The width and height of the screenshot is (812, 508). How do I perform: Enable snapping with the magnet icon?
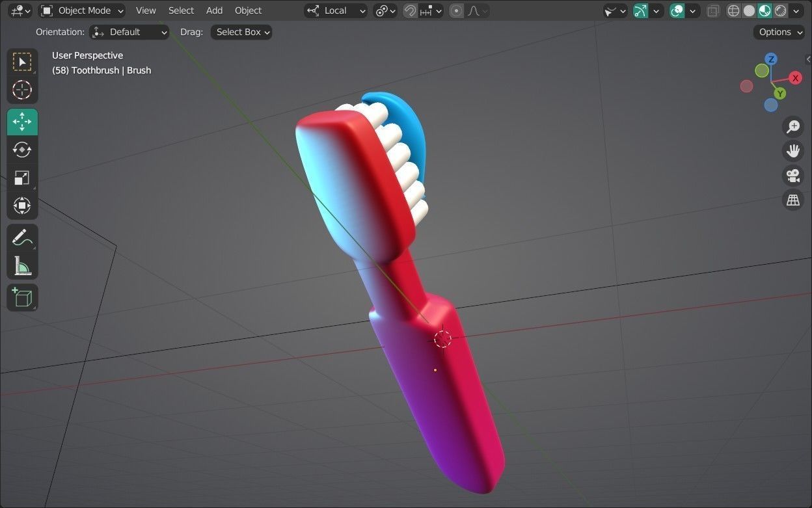(409, 10)
